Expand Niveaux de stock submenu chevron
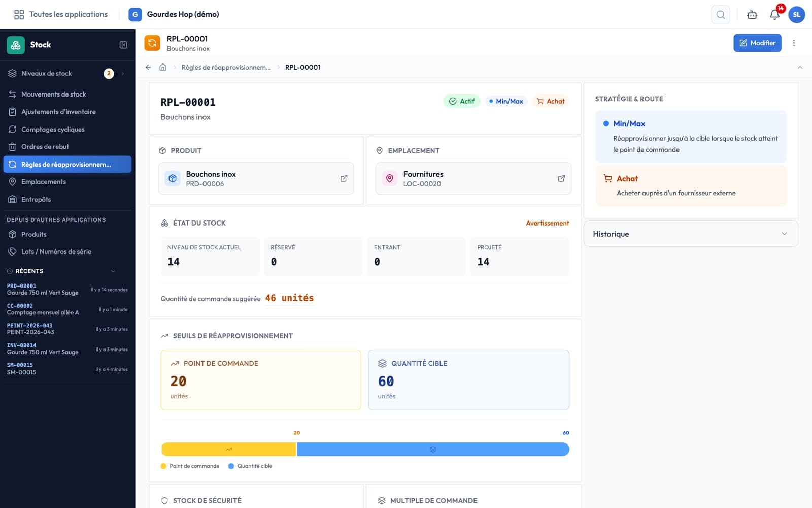 click(122, 74)
